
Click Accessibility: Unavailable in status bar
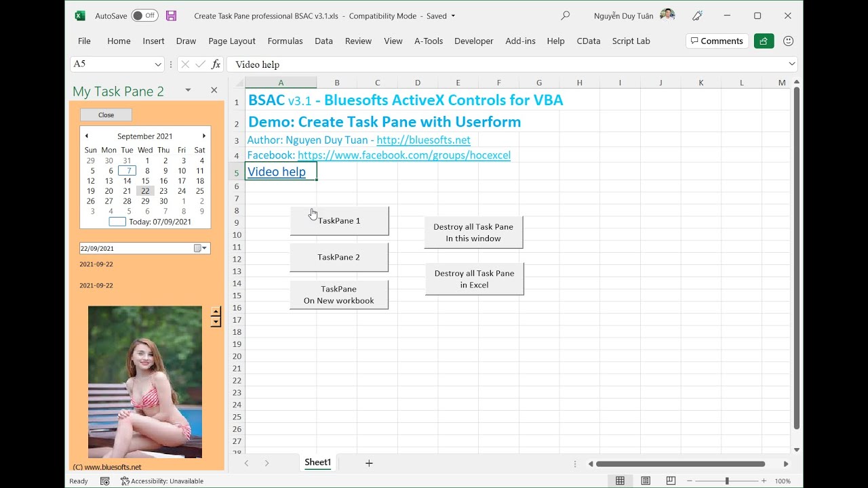tap(162, 481)
